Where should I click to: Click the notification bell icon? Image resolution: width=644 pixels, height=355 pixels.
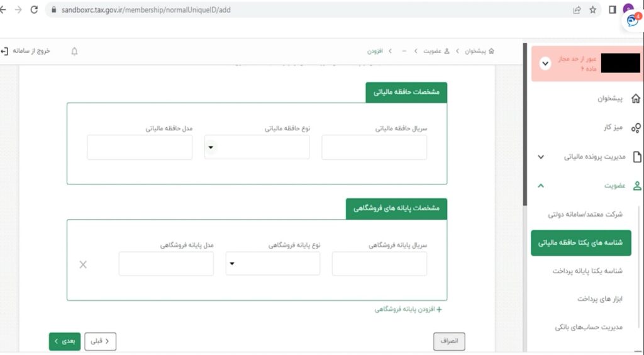(x=74, y=52)
